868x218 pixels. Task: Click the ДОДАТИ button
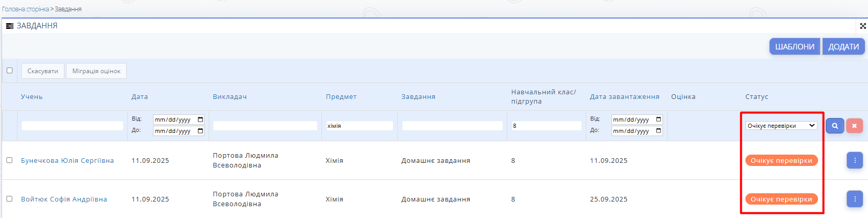click(843, 46)
